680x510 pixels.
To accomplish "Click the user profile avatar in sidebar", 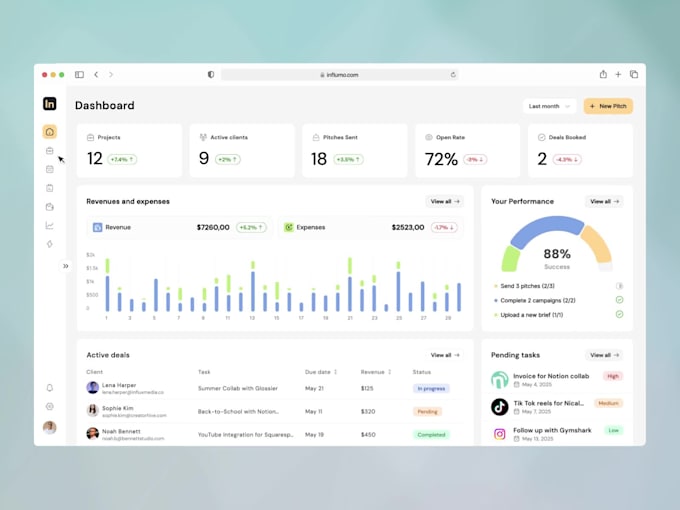I will coord(49,427).
